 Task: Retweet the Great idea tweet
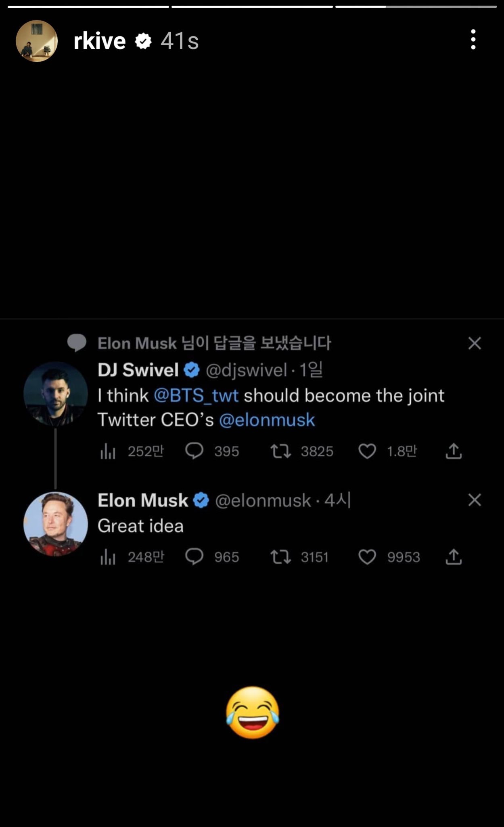point(280,557)
